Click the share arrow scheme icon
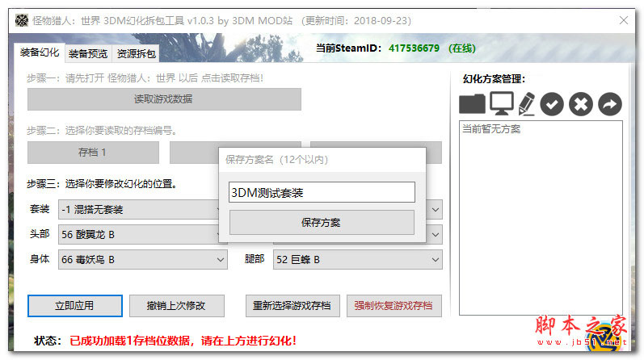 pos(610,104)
